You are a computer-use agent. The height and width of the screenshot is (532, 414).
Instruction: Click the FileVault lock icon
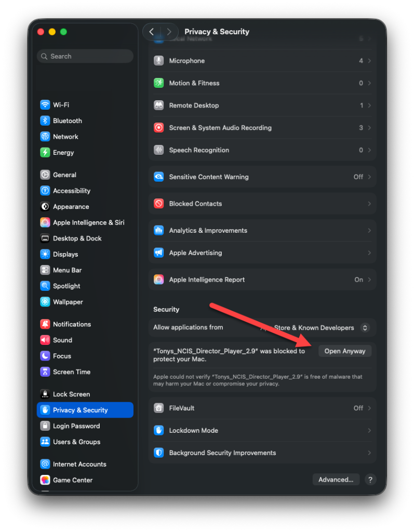[x=159, y=408]
